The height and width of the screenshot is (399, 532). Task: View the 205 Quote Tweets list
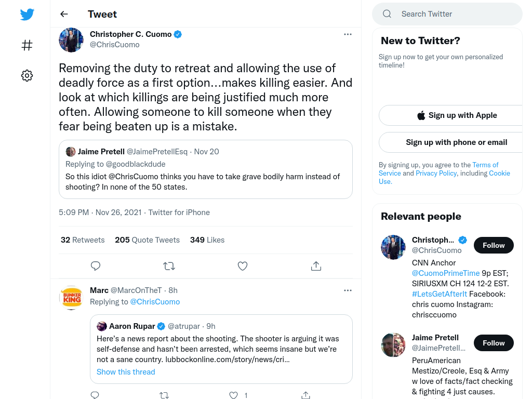(x=147, y=240)
